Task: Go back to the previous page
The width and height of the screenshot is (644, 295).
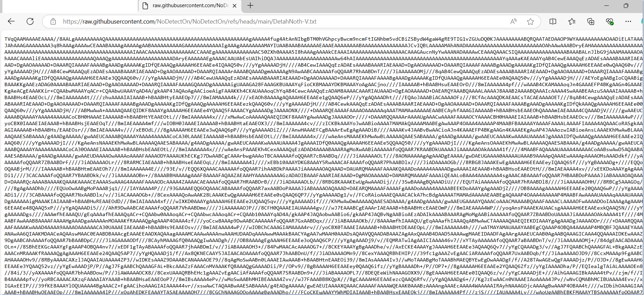Action: click(x=11, y=22)
